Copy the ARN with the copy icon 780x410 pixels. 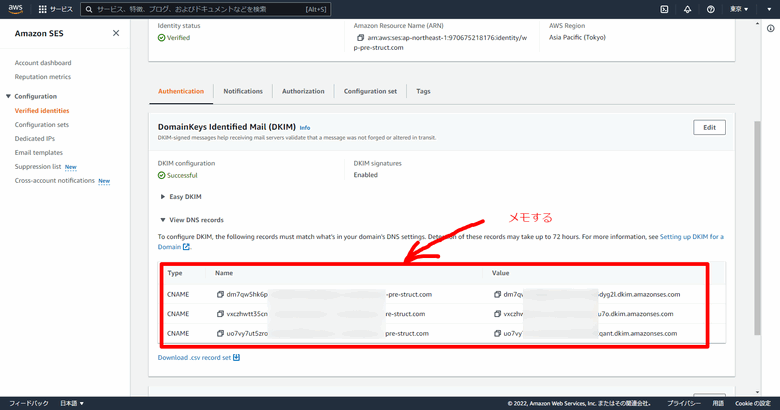tap(361, 38)
